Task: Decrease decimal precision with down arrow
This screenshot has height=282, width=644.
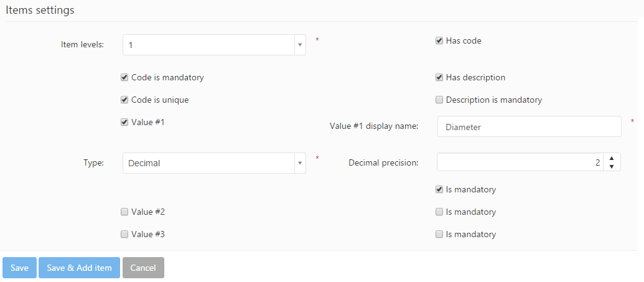Action: pyautogui.click(x=612, y=167)
